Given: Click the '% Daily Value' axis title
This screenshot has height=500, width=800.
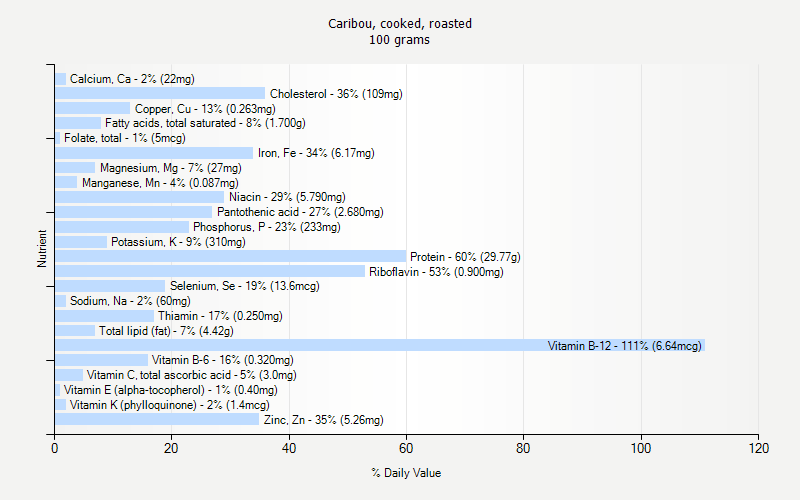Looking at the screenshot, I should [x=406, y=473].
